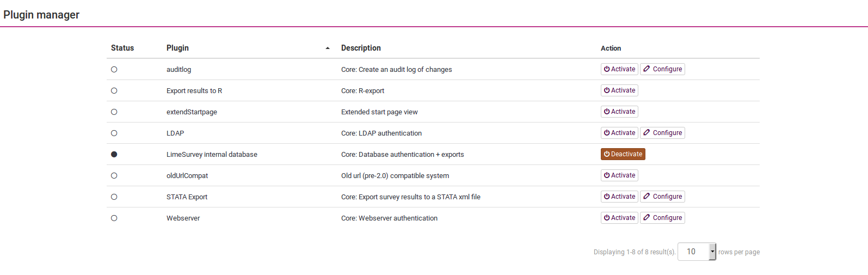
Task: Activate the Webserver authentication plugin
Action: coord(619,218)
